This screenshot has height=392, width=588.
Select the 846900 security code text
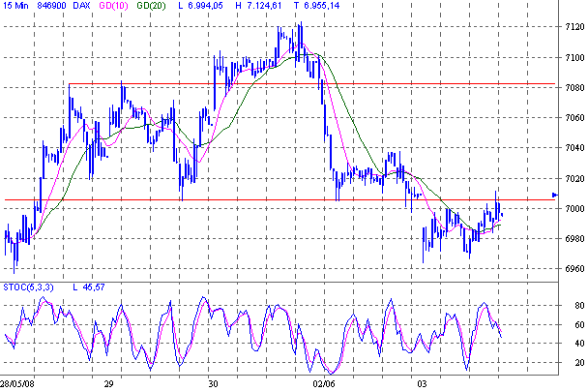52,6
